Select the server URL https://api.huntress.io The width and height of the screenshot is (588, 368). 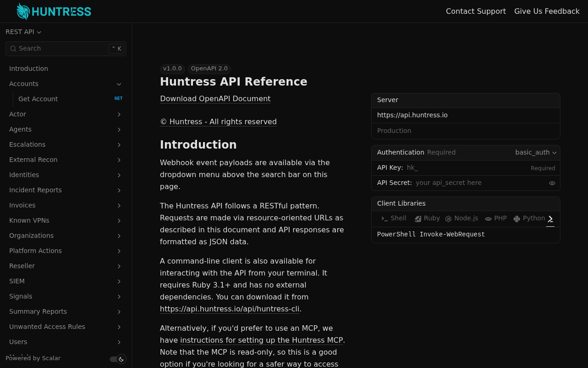(412, 115)
